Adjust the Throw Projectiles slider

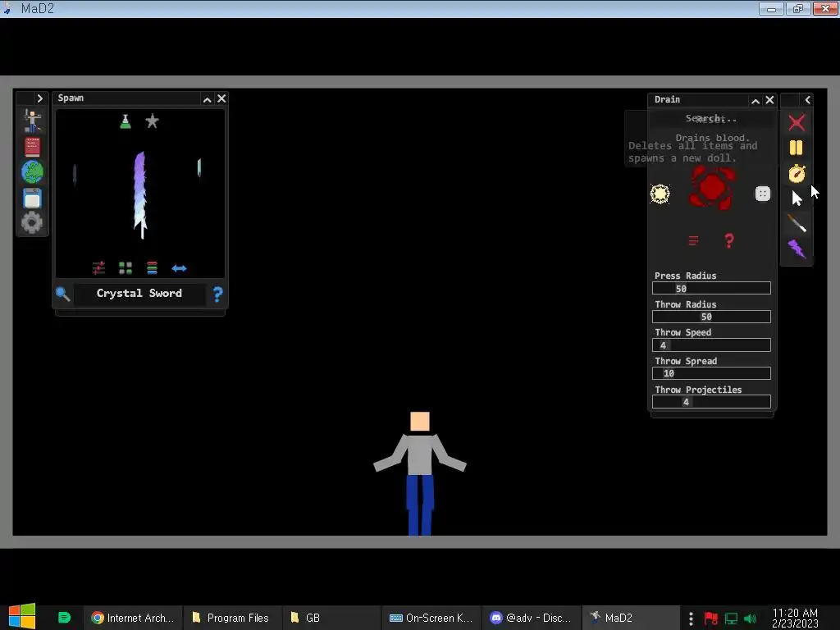click(711, 402)
